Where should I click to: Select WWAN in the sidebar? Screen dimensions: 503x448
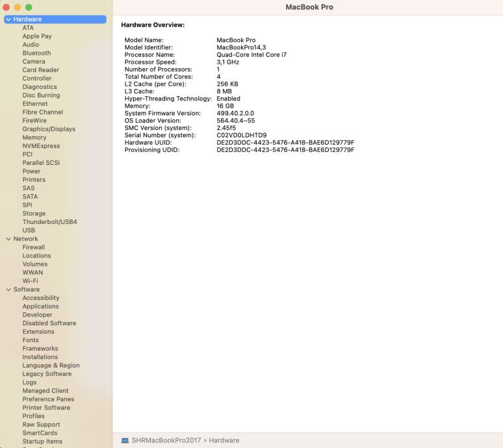(32, 273)
